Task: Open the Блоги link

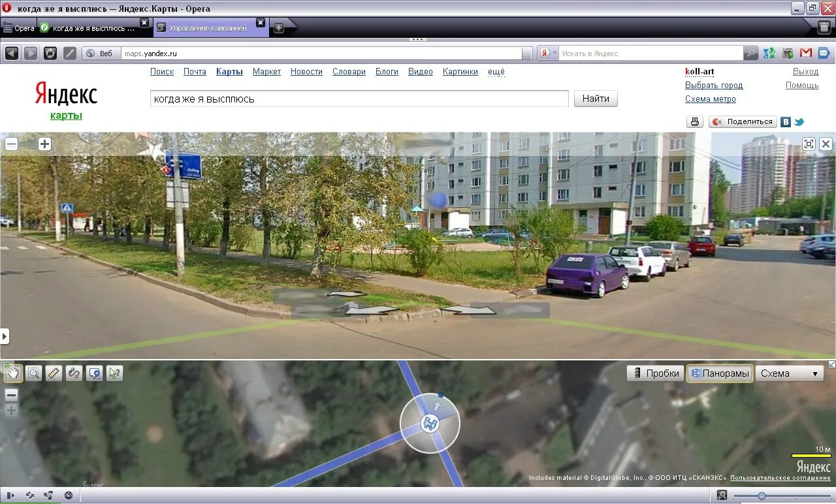Action: (x=387, y=72)
